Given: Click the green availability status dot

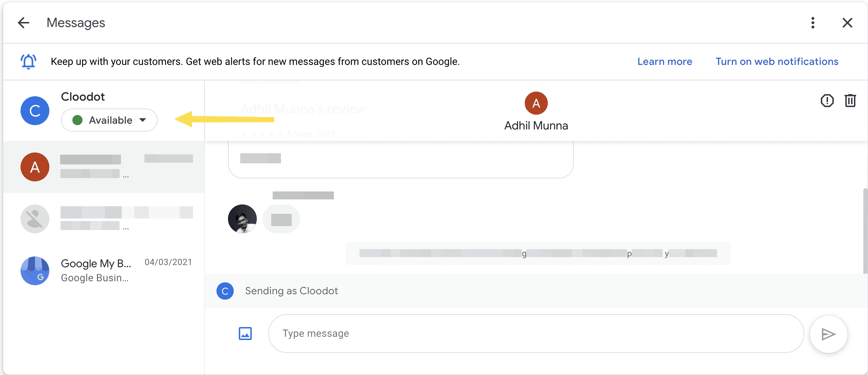Looking at the screenshot, I should (77, 120).
